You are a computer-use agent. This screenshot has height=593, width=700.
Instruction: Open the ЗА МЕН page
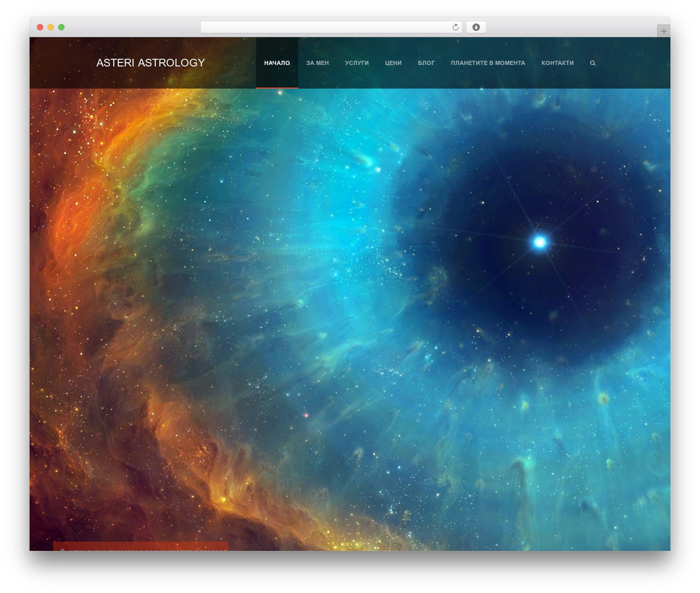click(x=317, y=63)
